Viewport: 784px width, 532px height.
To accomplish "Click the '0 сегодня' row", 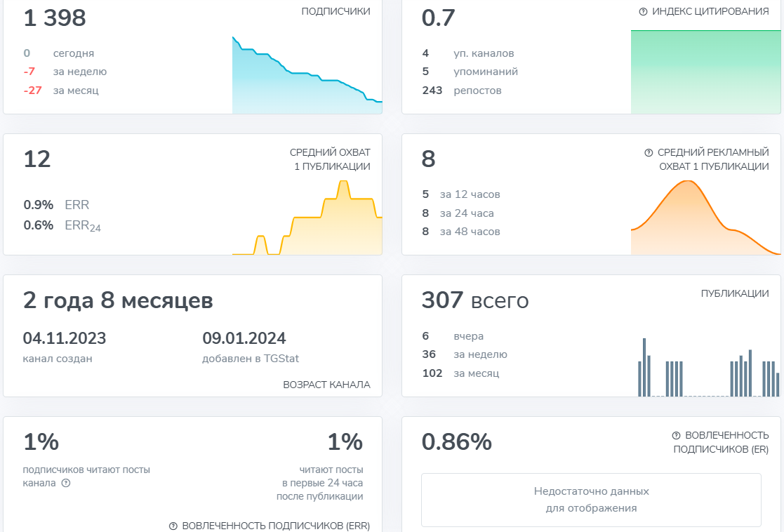I will [58, 53].
